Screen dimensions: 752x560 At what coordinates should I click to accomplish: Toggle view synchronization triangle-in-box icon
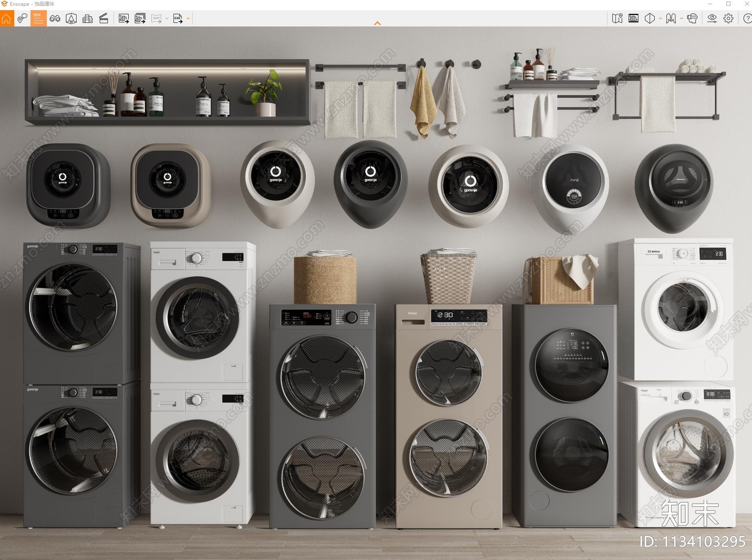[71, 18]
